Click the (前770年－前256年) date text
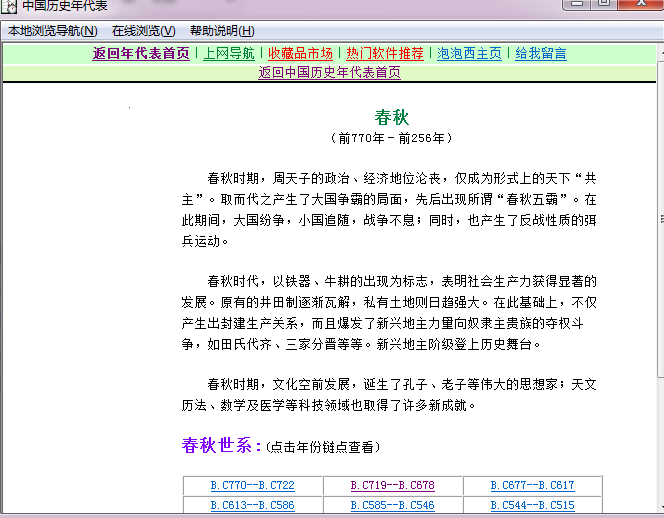Image resolution: width=664 pixels, height=518 pixels. pyautogui.click(x=391, y=138)
